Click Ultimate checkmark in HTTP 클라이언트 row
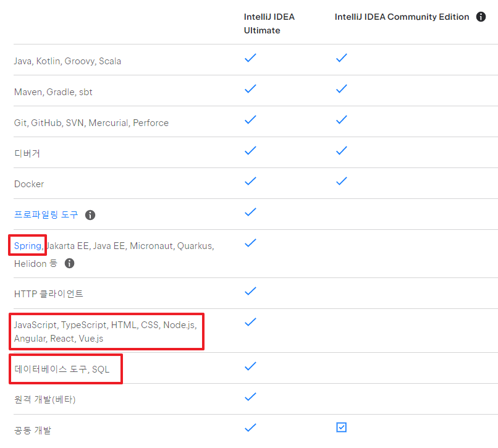Image resolution: width=498 pixels, height=448 pixels. coord(250,291)
